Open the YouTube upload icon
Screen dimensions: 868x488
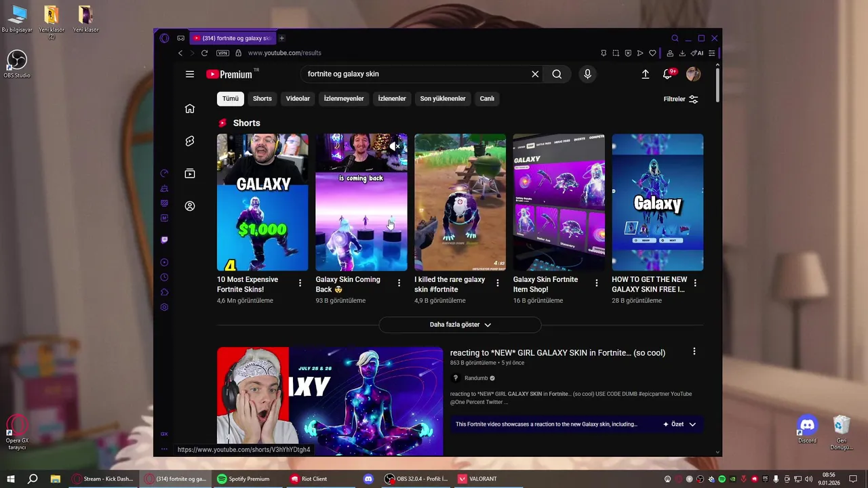click(645, 74)
